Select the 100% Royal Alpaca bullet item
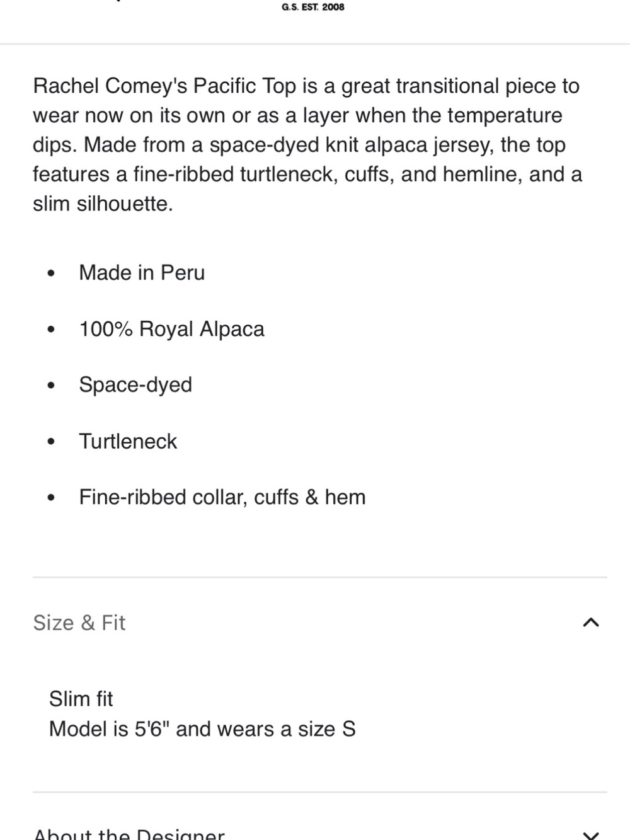 (x=171, y=329)
